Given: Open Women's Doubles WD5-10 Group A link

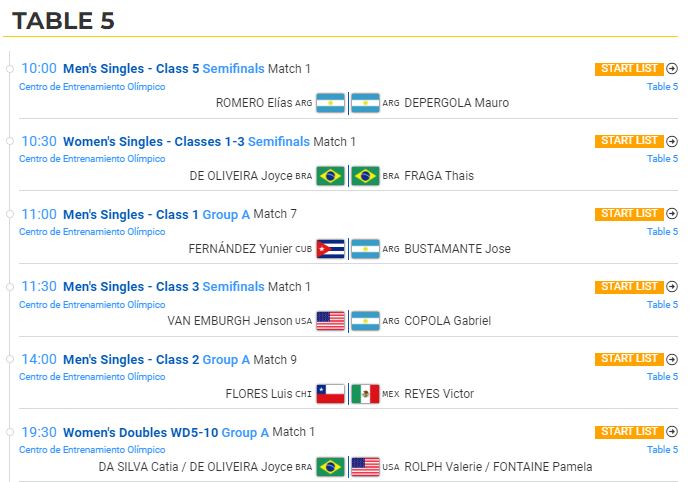Looking at the screenshot, I should point(166,432).
